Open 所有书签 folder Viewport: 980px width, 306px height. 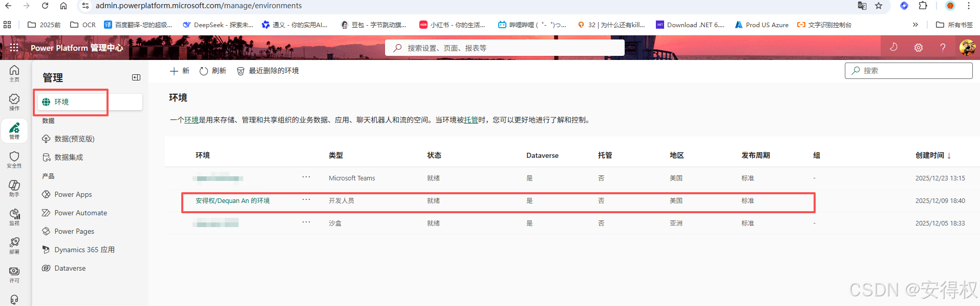click(x=954, y=25)
